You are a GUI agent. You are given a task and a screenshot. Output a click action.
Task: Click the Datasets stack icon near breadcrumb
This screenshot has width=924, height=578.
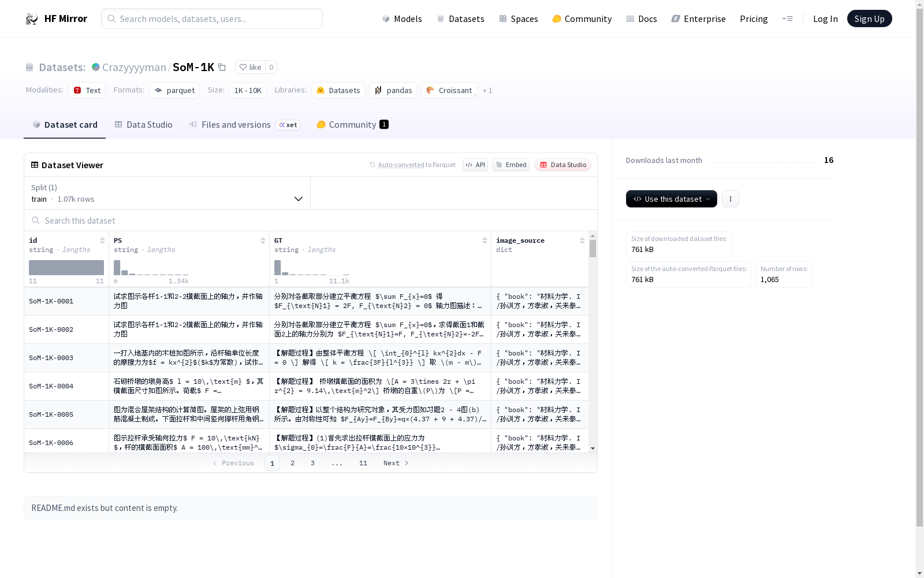tap(29, 68)
